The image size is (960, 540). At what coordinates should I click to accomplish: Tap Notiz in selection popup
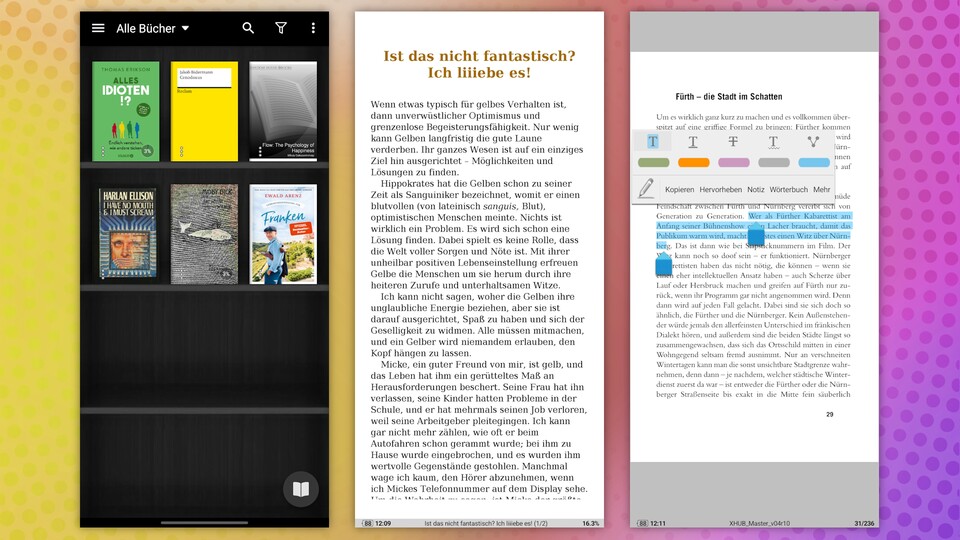click(x=756, y=190)
